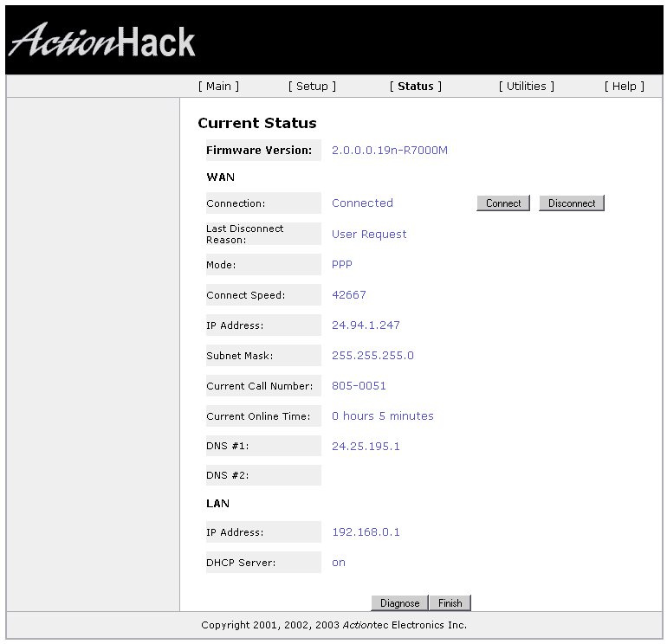Click the subnet mask value 255.255.255.0
This screenshot has height=644, width=667.
(x=372, y=356)
